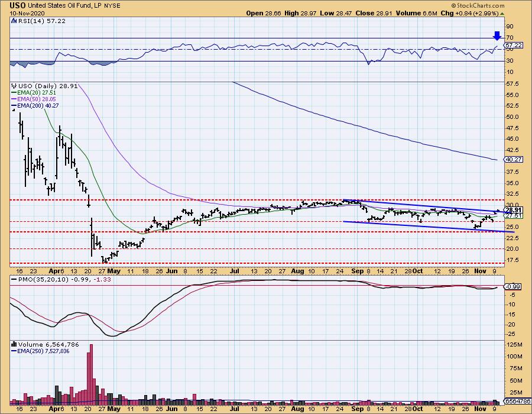Click the blue line swatch for volume EMA(250)

[14, 351]
